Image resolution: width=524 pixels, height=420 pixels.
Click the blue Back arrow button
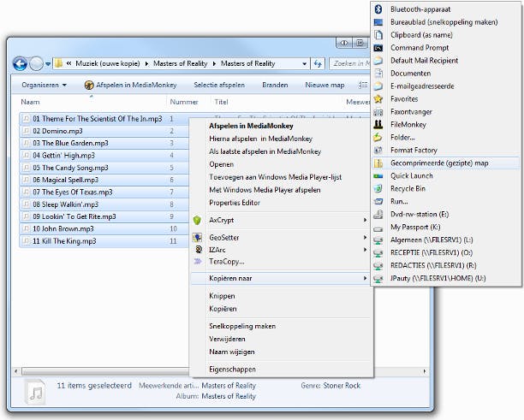coord(20,63)
